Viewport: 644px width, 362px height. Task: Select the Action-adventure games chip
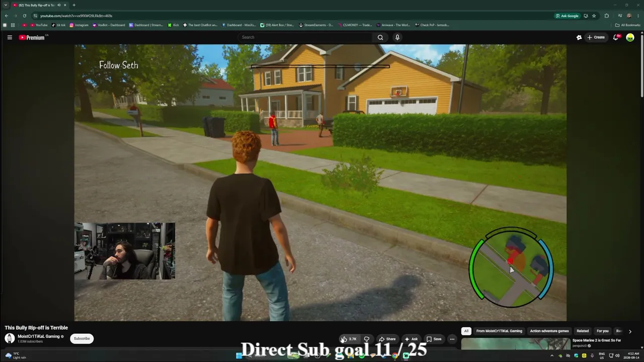click(x=549, y=331)
